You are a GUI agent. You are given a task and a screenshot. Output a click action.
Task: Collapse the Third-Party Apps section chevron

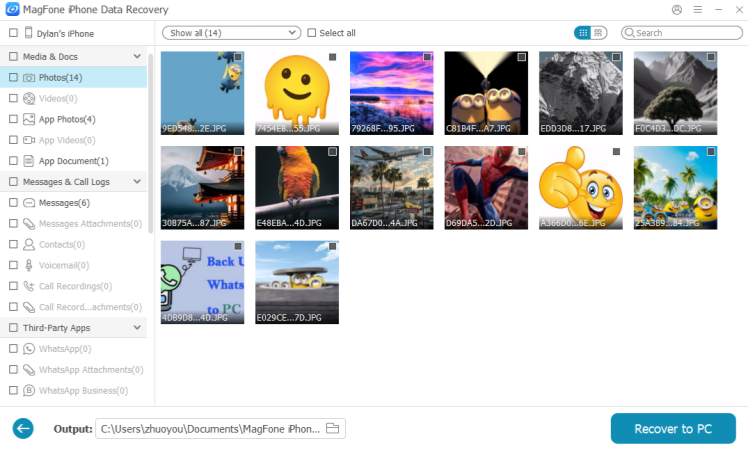coord(137,328)
